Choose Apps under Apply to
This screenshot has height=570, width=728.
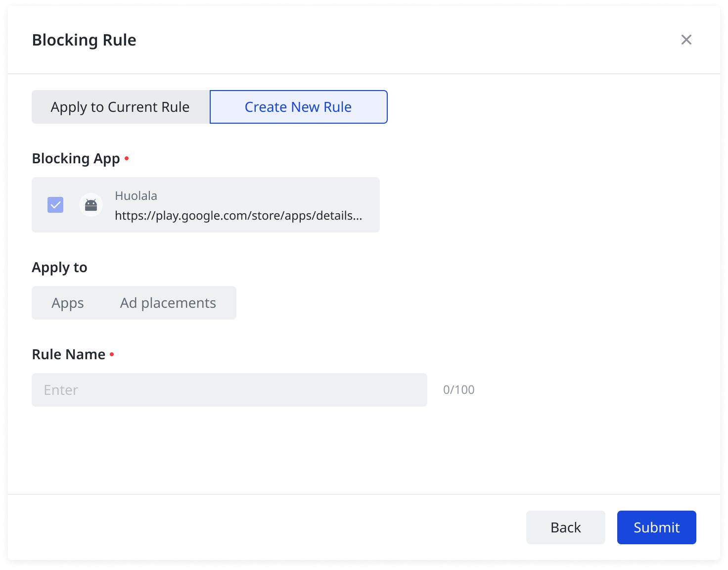[x=68, y=303]
